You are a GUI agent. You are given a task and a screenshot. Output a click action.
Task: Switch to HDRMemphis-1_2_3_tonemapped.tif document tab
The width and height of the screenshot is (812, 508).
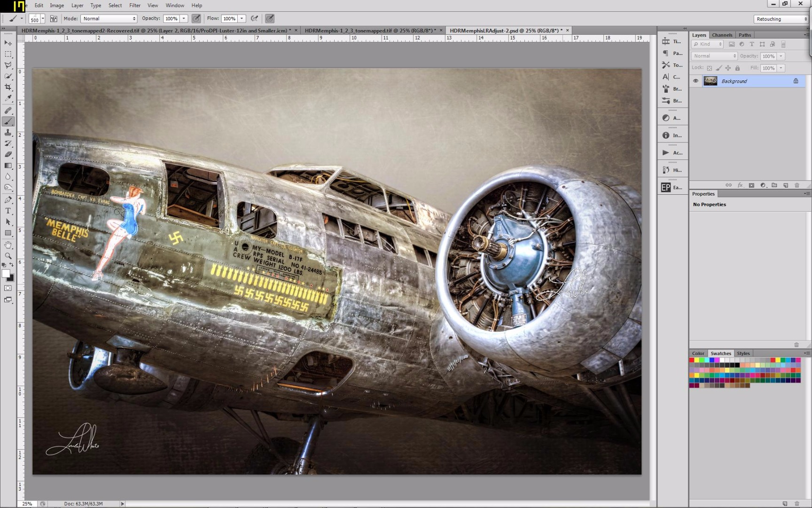(371, 31)
